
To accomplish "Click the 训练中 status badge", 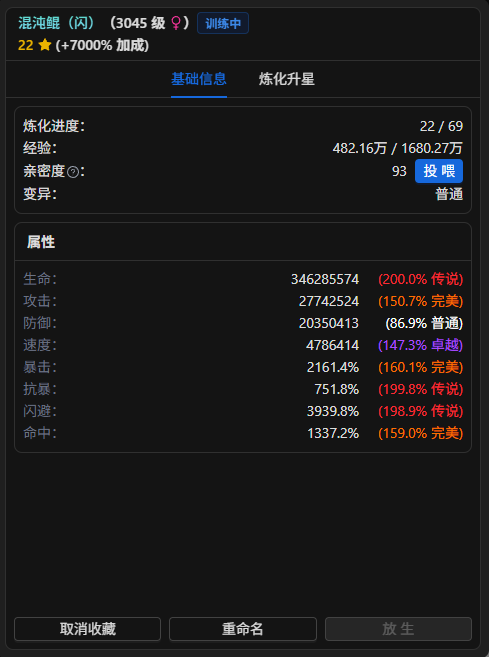I will pyautogui.click(x=223, y=23).
